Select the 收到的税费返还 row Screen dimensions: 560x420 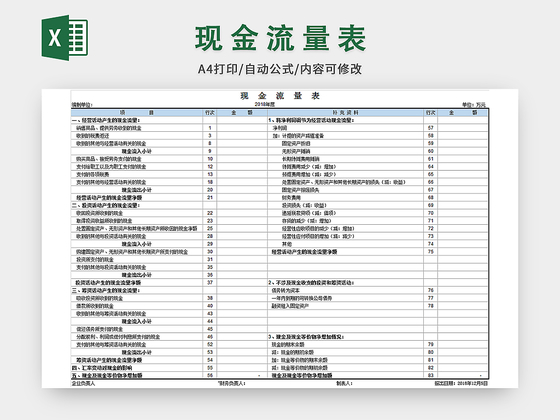click(x=92, y=136)
